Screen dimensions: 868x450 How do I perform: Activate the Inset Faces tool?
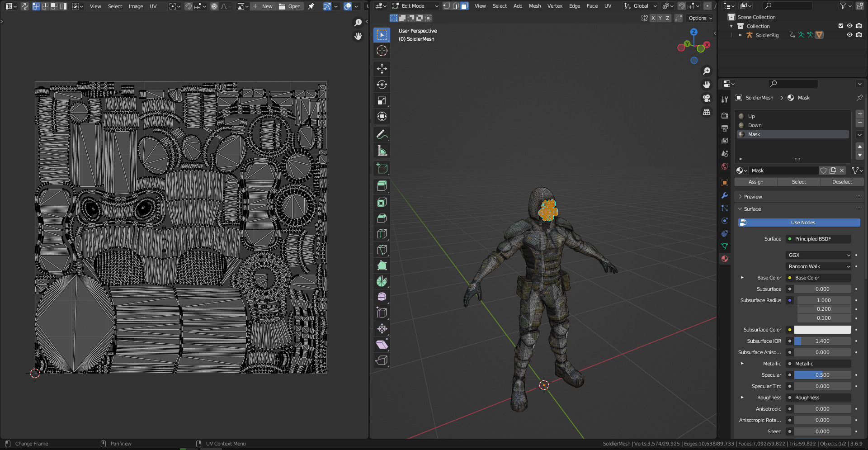(x=382, y=202)
